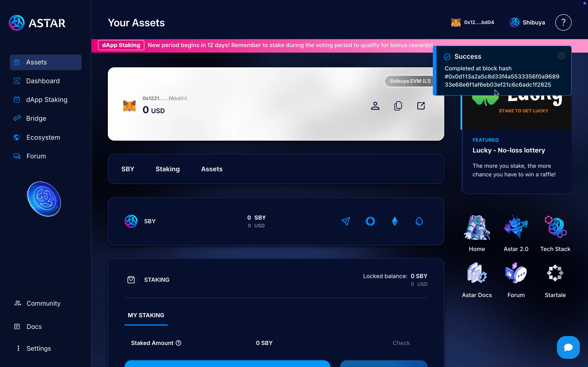Open the chat support bubble
This screenshot has width=588, height=367.
point(568,347)
